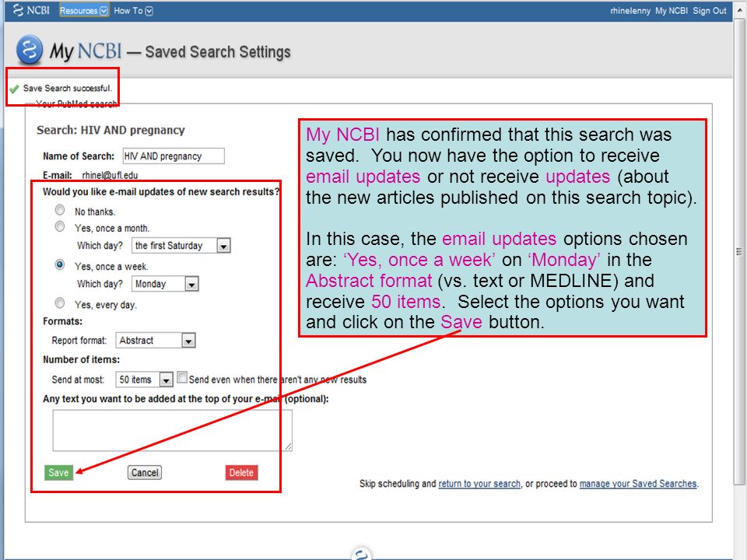Click the Save Search successful message
The image size is (747, 560).
[x=68, y=88]
